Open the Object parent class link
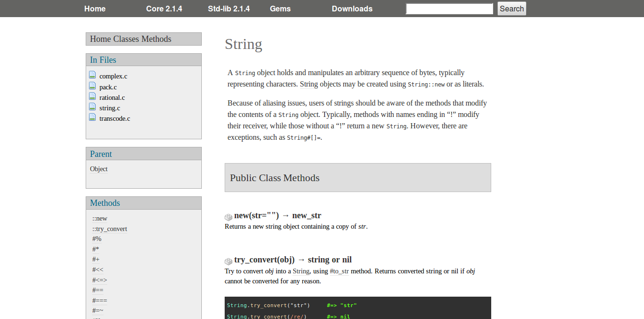644x319 pixels. coord(99,169)
